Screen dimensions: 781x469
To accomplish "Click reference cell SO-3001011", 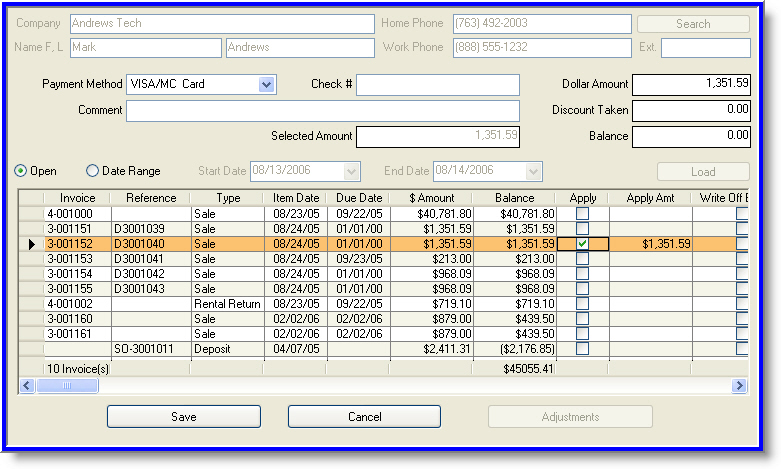I will [151, 348].
